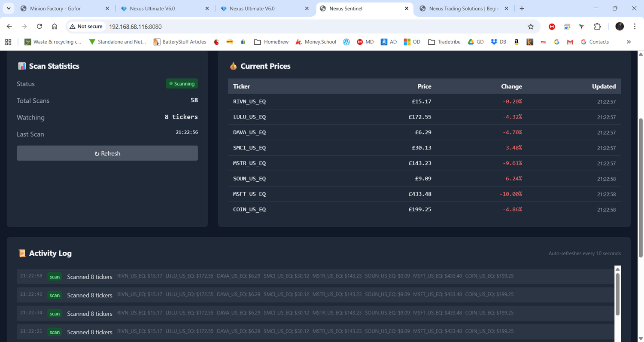Click the Last Scan time 21:22:56

[187, 132]
